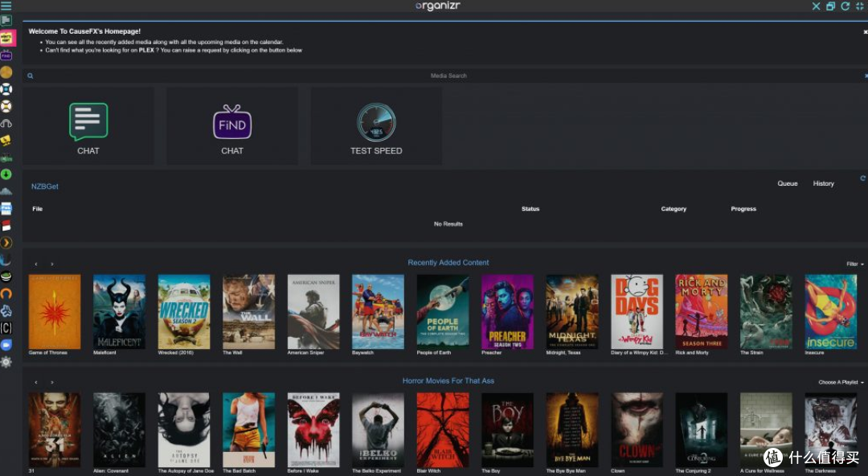Open the Rick and Morty poster
Image resolution: width=868 pixels, height=476 pixels.
pyautogui.click(x=702, y=311)
